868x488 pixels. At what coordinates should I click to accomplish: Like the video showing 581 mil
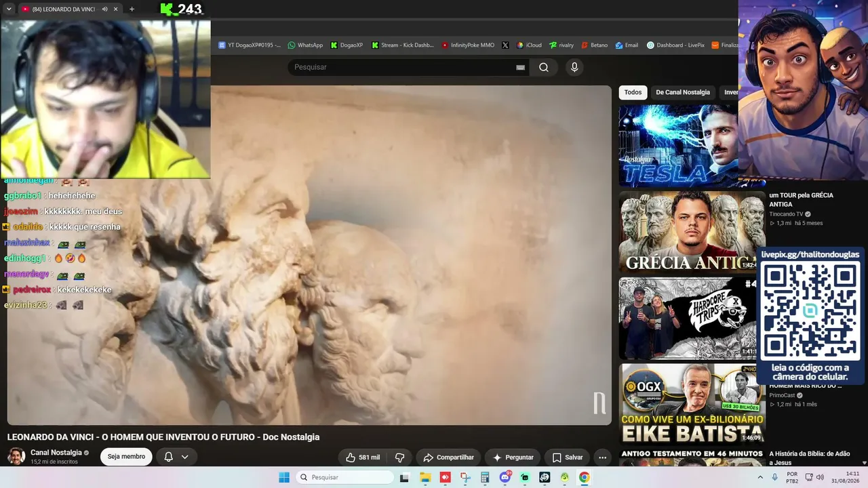(363, 457)
